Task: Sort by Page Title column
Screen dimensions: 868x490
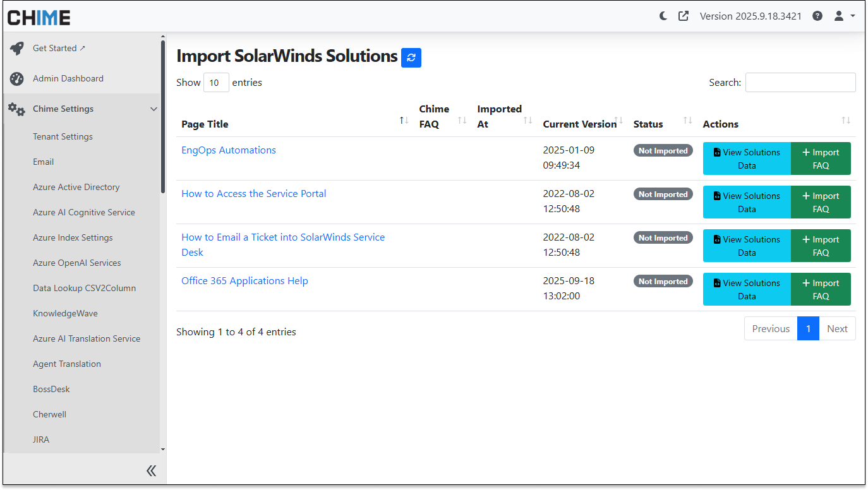Action: [294, 117]
